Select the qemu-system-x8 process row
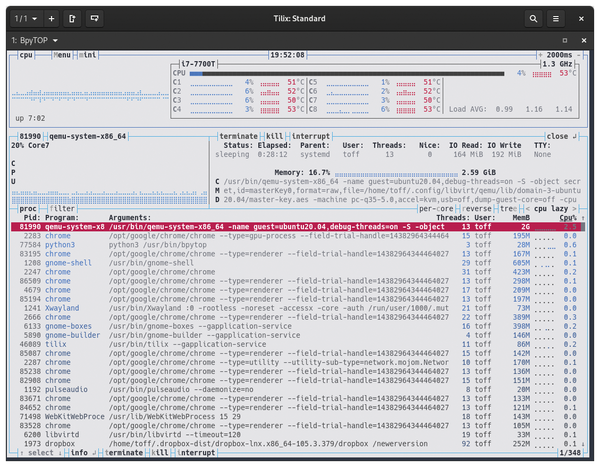Image resolution: width=600 pixels, height=467 pixels. (x=298, y=227)
